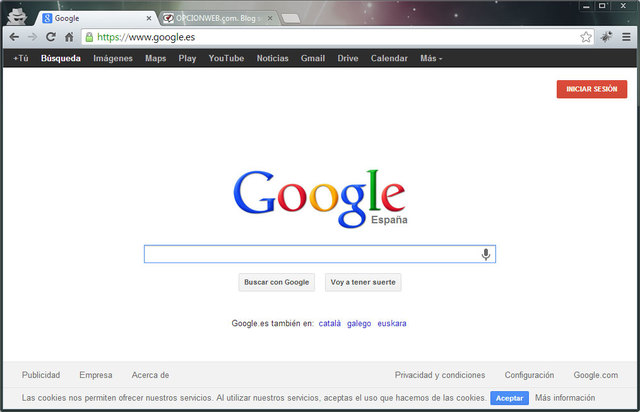Switch language to euskara
This screenshot has width=640, height=412.
point(392,323)
